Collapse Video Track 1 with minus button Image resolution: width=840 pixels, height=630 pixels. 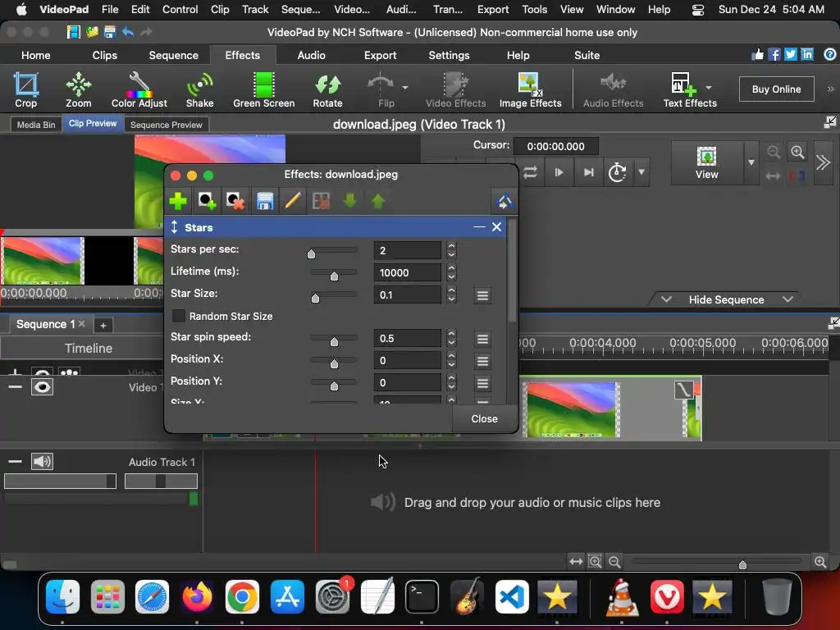[15, 387]
